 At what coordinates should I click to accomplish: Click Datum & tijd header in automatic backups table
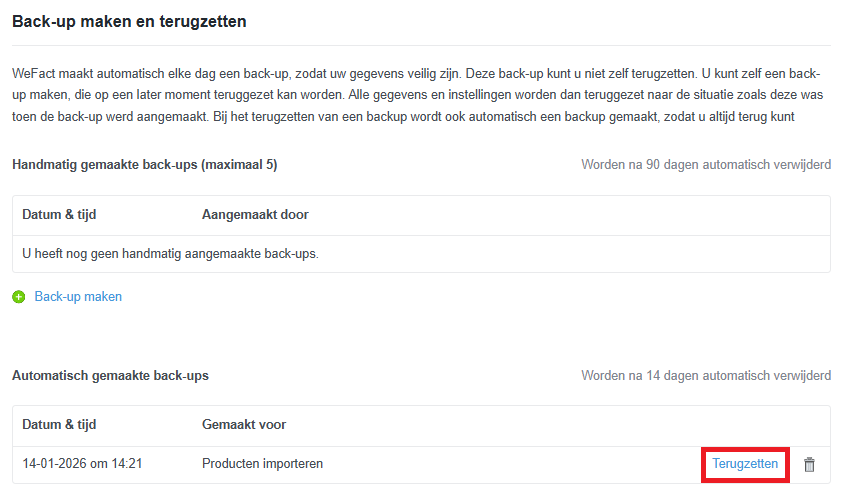(59, 425)
